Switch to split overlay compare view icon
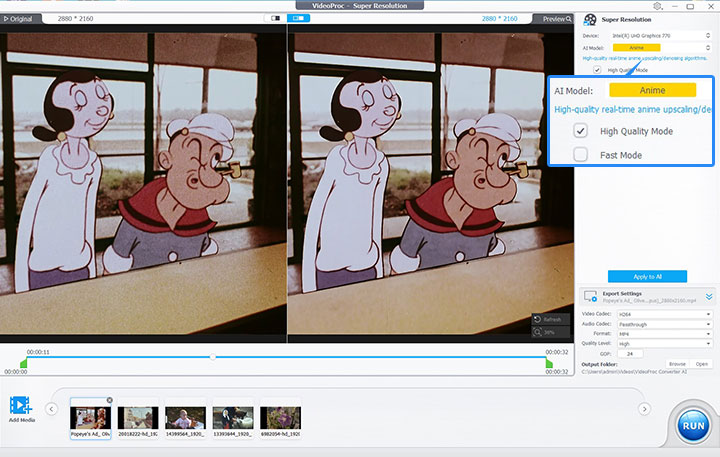 [x=276, y=18]
